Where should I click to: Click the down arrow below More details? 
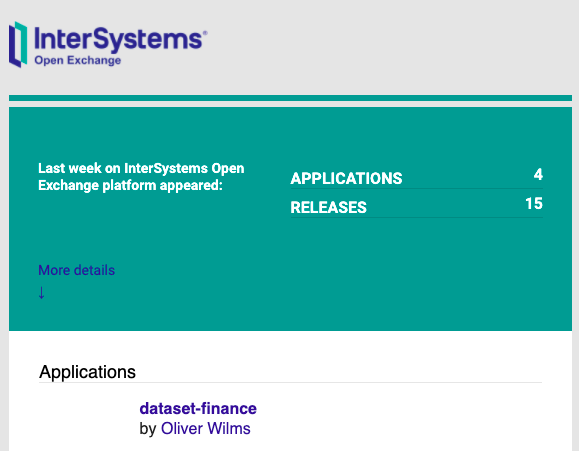coord(41,293)
